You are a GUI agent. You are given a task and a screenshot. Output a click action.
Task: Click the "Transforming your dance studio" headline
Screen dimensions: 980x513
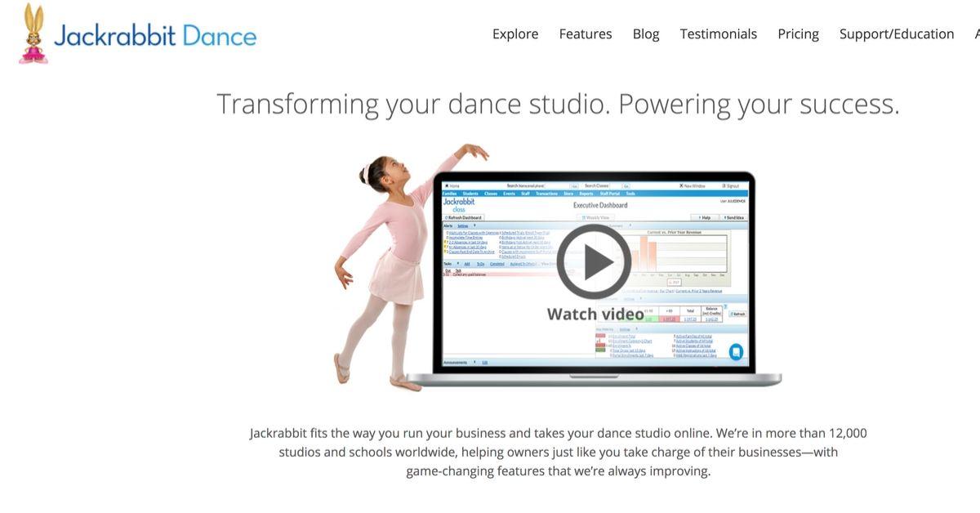click(x=559, y=105)
